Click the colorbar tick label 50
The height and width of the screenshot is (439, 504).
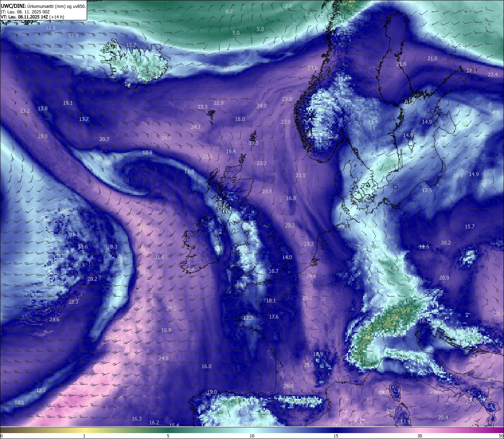click(501, 436)
